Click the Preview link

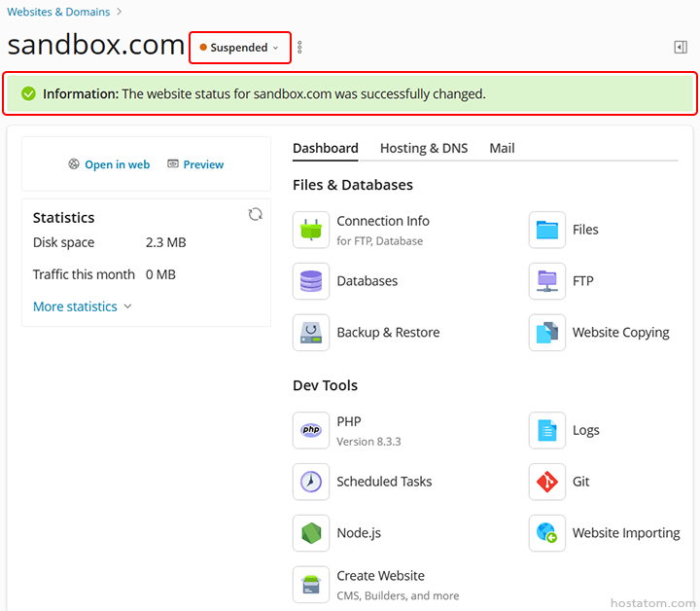pyautogui.click(x=195, y=164)
